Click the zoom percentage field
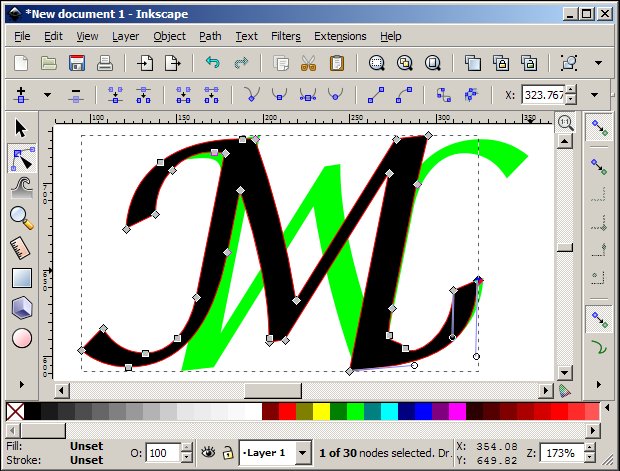Viewport: 620px width, 471px height. (x=562, y=453)
